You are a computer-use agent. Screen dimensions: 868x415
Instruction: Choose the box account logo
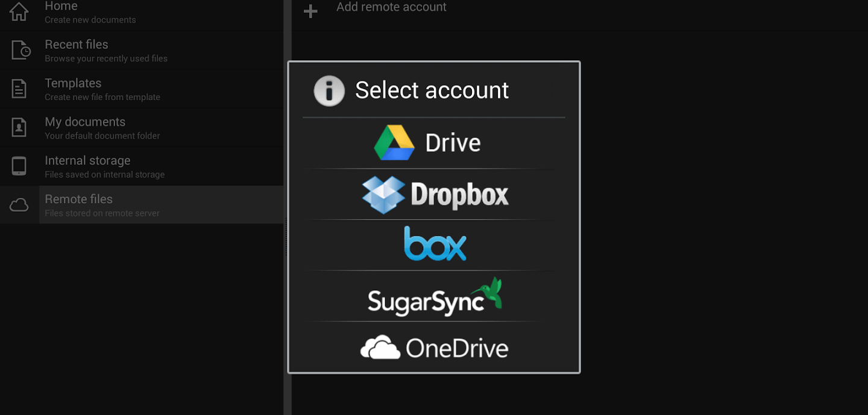coord(435,244)
